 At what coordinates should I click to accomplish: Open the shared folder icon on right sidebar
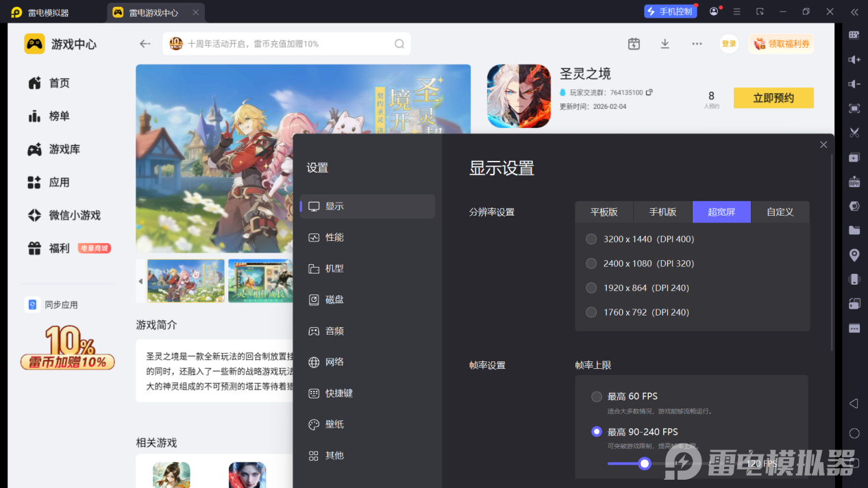854,230
